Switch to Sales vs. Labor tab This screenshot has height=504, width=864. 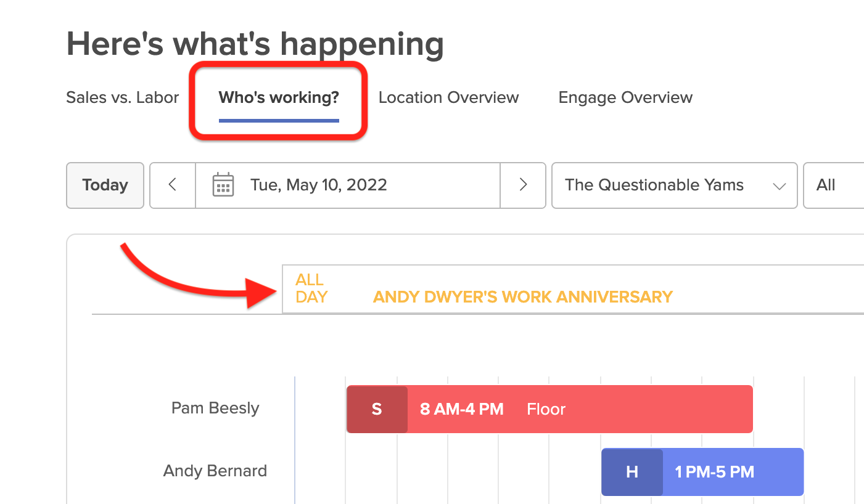(x=123, y=97)
